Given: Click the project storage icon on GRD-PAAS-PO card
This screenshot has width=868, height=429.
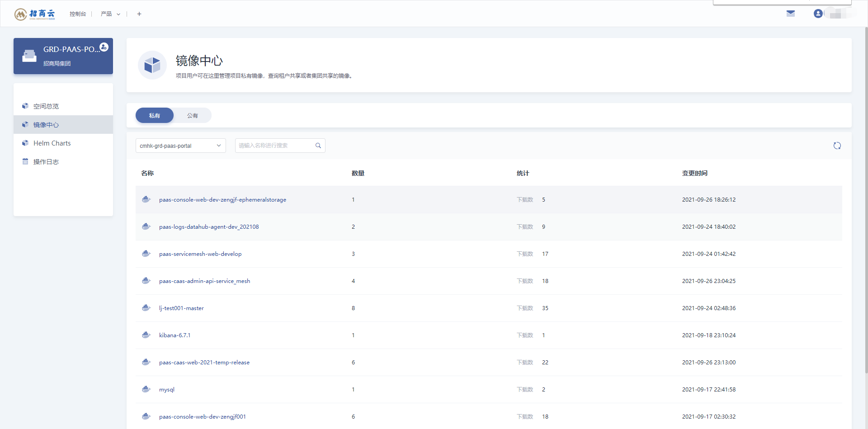Looking at the screenshot, I should (29, 56).
